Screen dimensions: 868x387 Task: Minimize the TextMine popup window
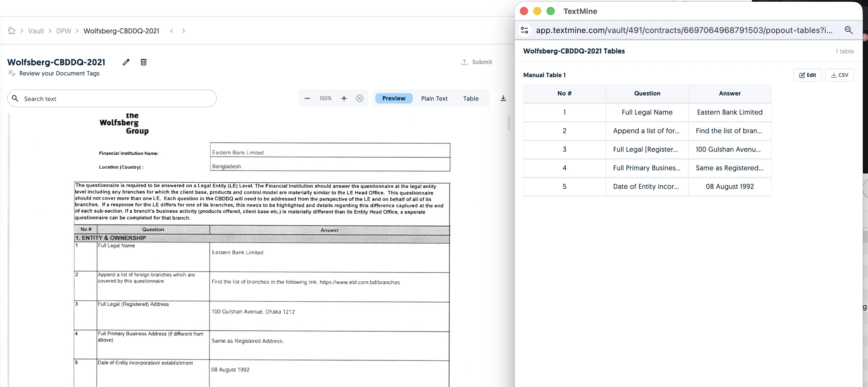tap(537, 11)
